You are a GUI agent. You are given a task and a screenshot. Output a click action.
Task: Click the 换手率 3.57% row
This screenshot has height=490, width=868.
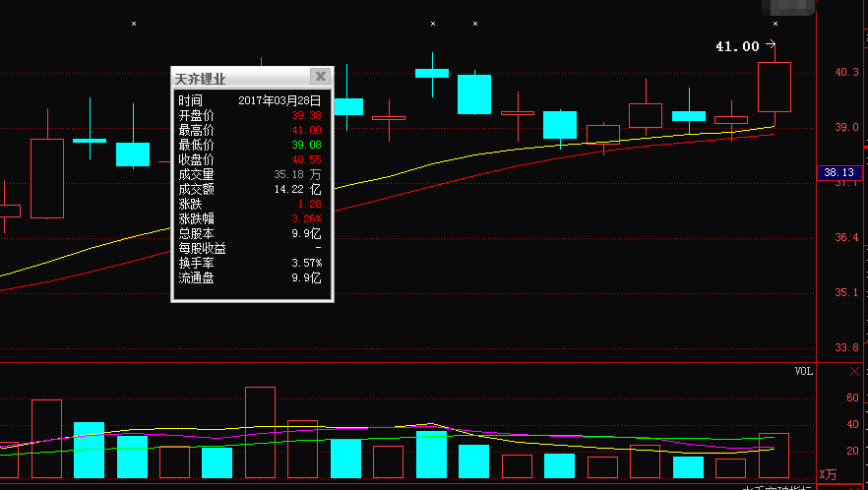(250, 264)
